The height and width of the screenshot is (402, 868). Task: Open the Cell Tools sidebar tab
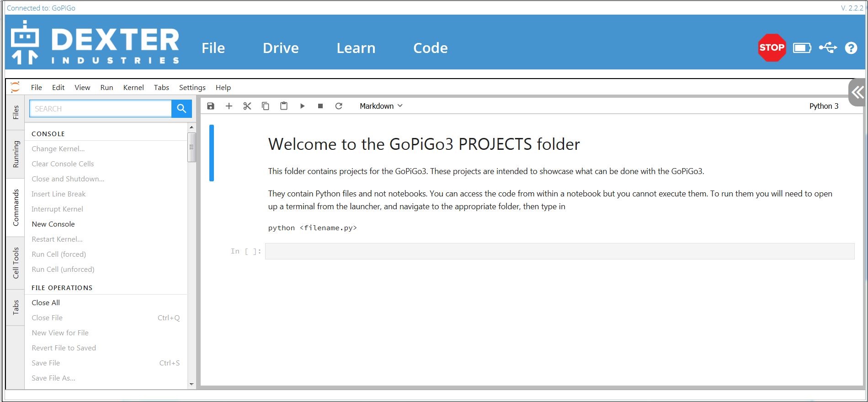coord(16,263)
